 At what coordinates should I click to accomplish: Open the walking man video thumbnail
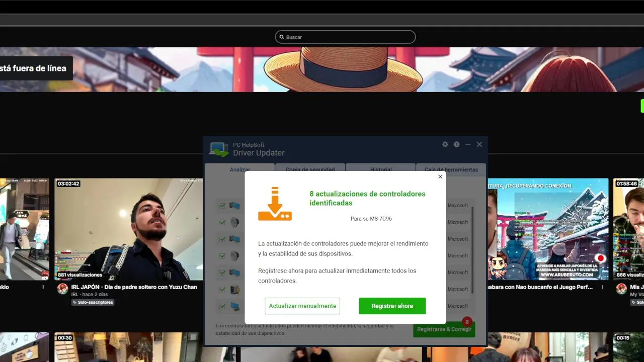25,229
